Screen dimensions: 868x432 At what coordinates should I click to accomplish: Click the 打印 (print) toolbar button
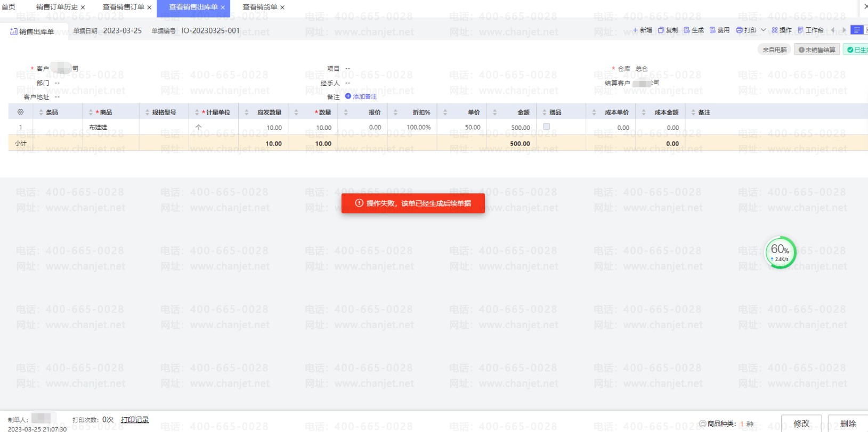click(x=746, y=30)
